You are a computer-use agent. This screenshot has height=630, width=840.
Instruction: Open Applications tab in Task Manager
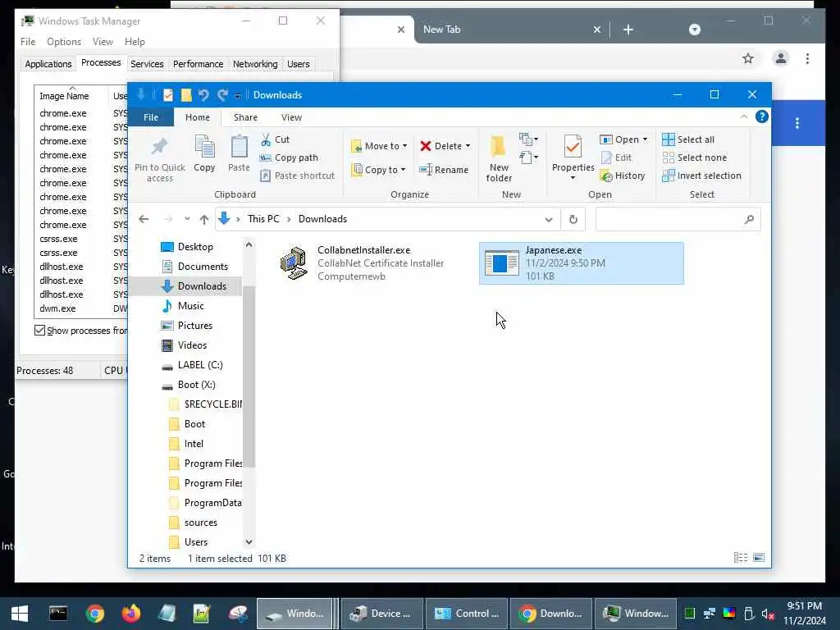[x=48, y=64]
